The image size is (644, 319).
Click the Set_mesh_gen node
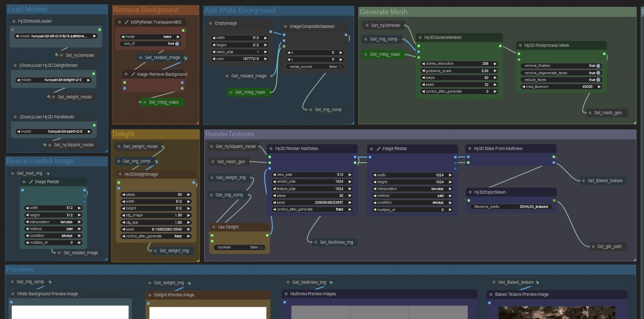pyautogui.click(x=607, y=113)
